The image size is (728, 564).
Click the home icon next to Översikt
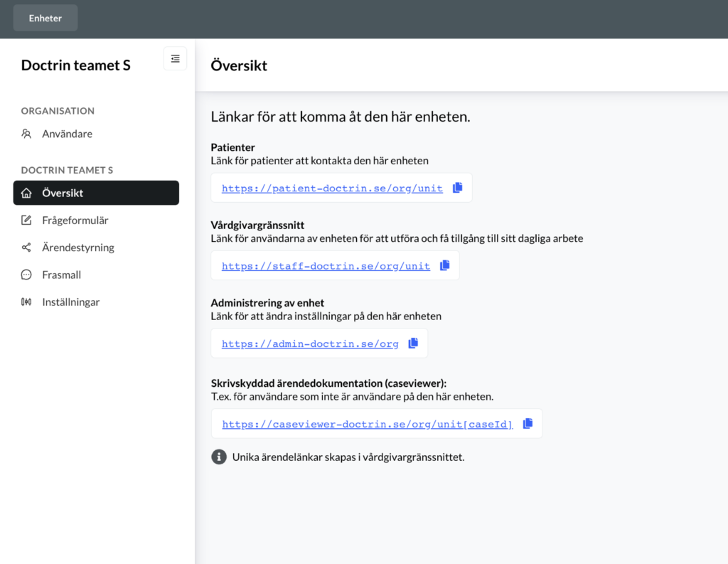coord(26,193)
